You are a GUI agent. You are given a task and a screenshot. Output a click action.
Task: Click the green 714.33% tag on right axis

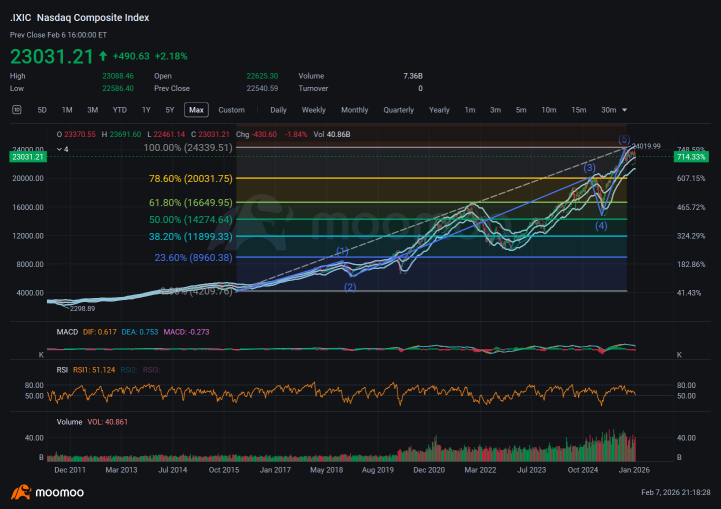(x=691, y=157)
